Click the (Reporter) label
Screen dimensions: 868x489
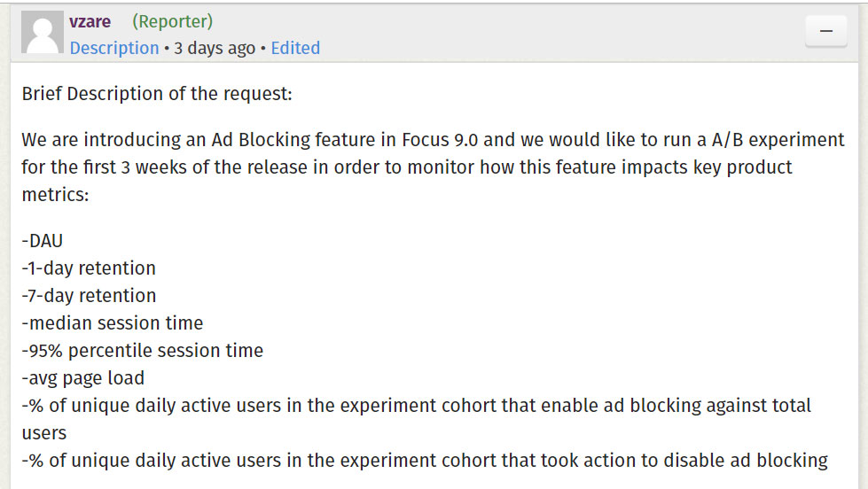tap(172, 21)
